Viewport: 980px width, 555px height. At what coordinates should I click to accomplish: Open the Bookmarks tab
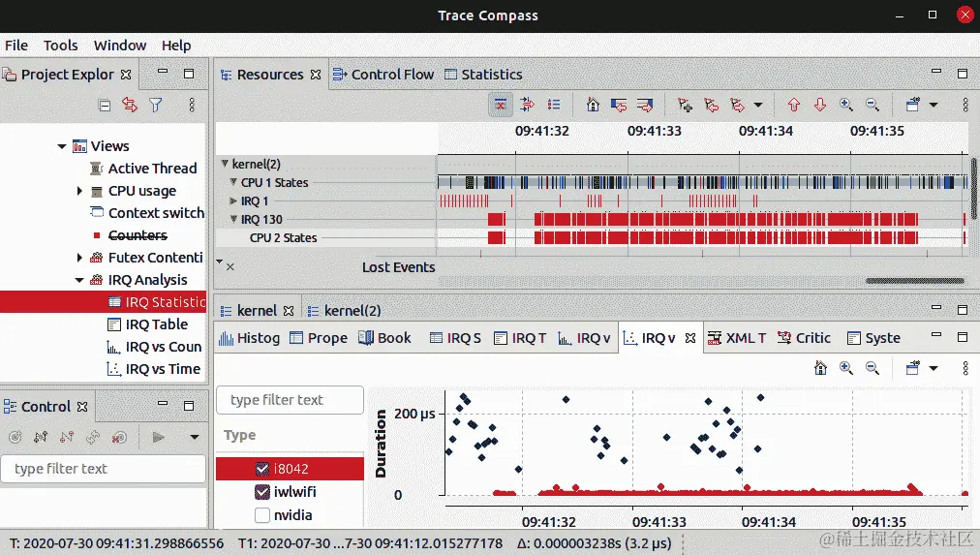[x=385, y=338]
